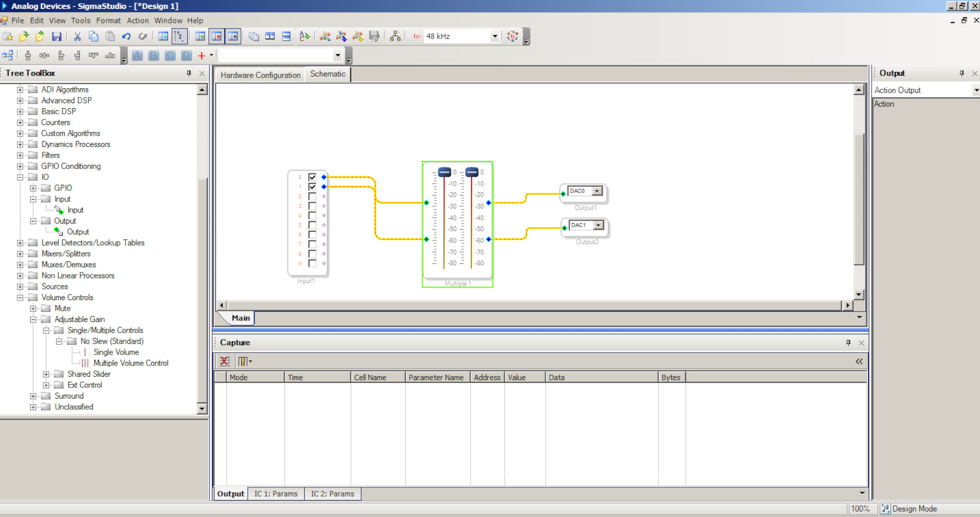The width and height of the screenshot is (980, 517).
Task: Click the Tile windows vertically icon
Action: (270, 36)
